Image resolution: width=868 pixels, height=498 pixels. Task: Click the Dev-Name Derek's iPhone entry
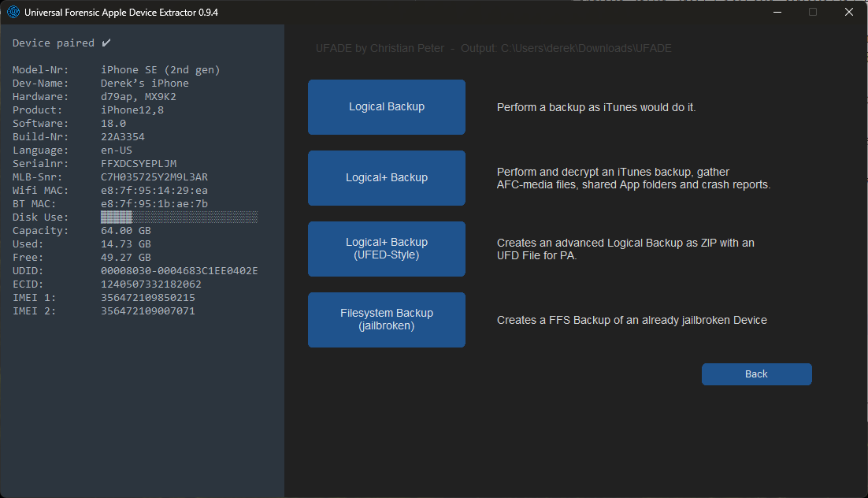pyautogui.click(x=145, y=83)
